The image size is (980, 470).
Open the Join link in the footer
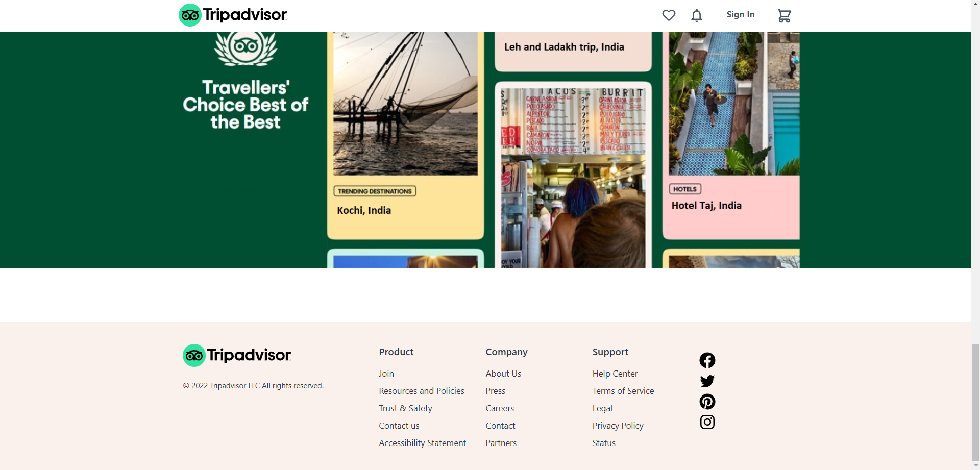click(386, 374)
